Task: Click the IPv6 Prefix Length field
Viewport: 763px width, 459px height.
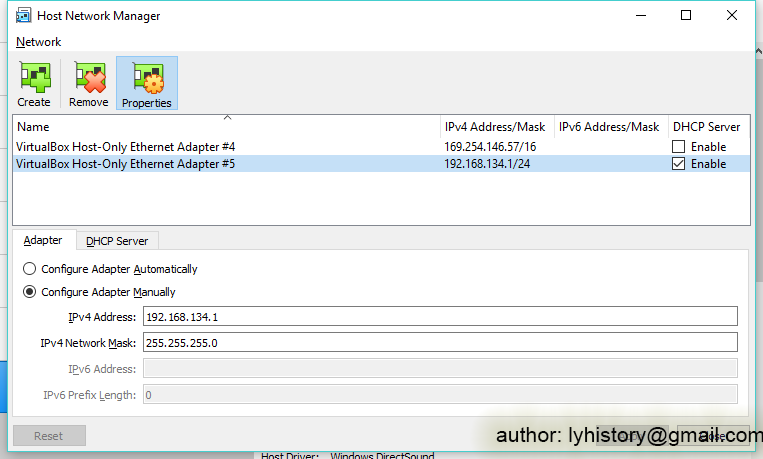Action: click(440, 394)
